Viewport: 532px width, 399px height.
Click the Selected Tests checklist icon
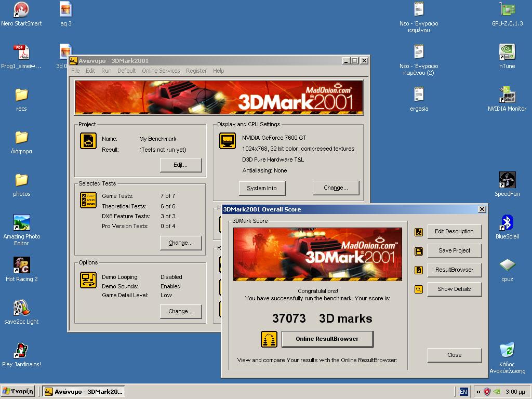(88, 200)
